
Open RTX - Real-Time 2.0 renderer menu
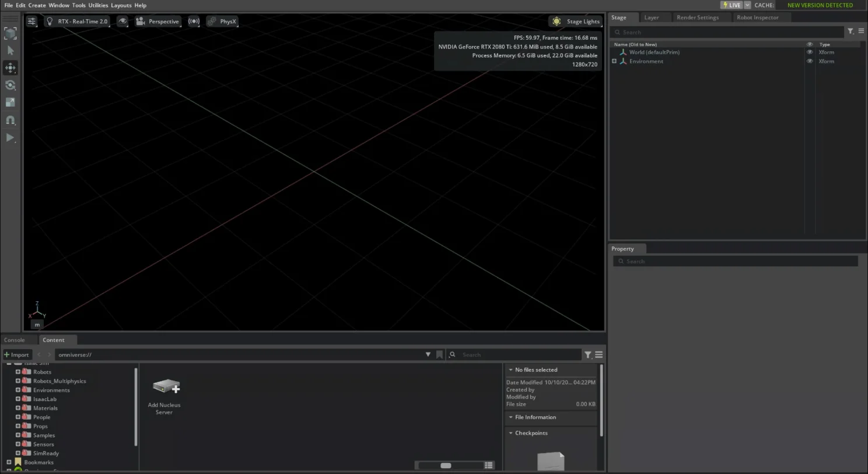click(x=77, y=22)
